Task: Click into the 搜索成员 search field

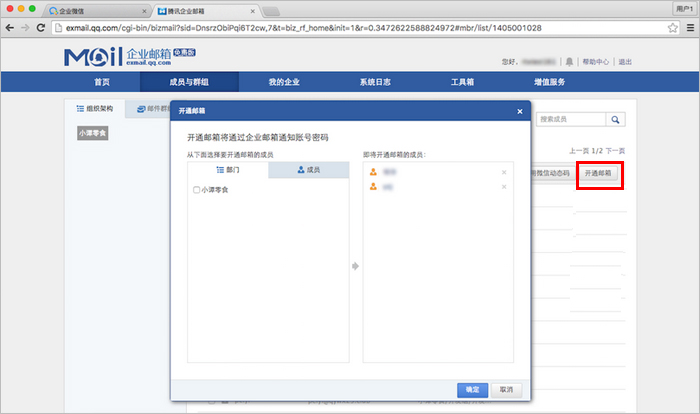Action: (x=569, y=119)
